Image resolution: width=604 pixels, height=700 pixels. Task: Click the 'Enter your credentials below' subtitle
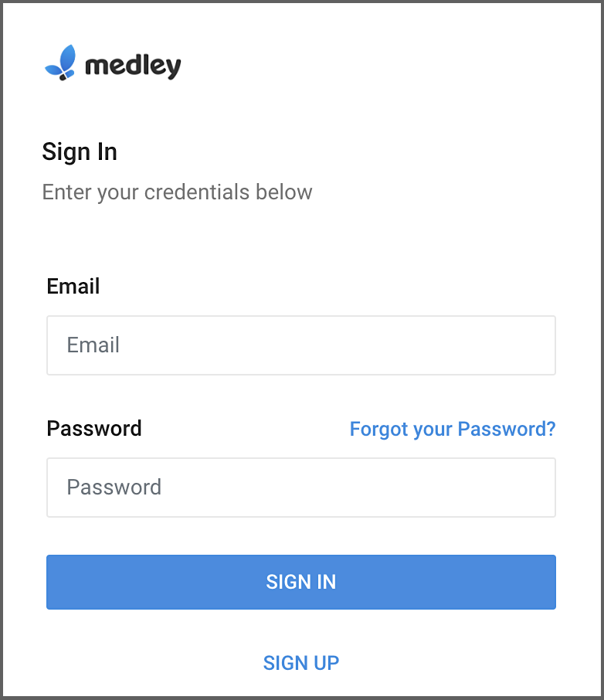(177, 192)
